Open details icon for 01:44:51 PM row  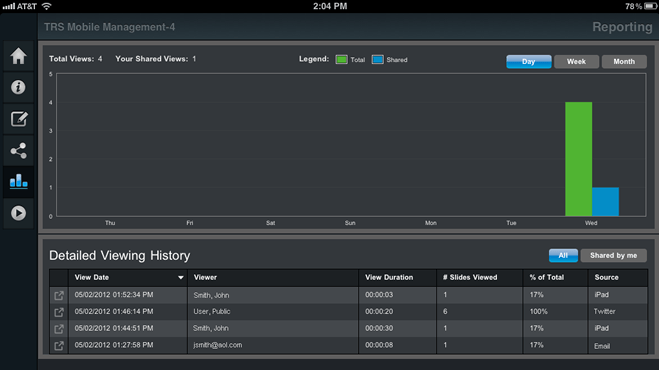tap(59, 329)
